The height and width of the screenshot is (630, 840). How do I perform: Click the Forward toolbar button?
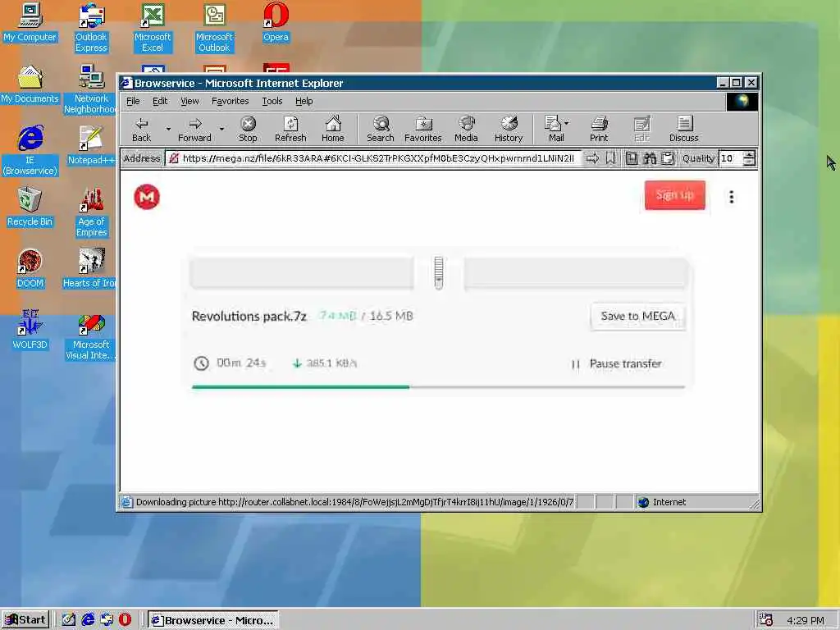click(194, 130)
